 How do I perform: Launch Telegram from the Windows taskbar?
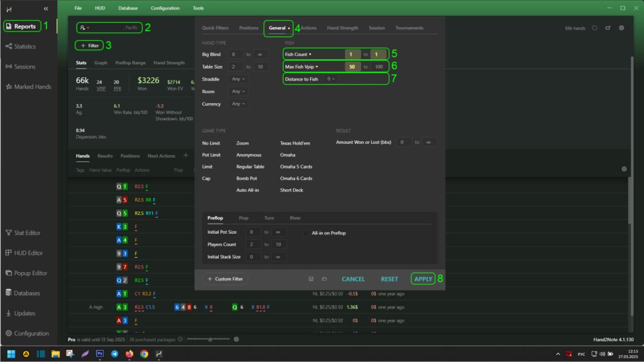coord(114,354)
